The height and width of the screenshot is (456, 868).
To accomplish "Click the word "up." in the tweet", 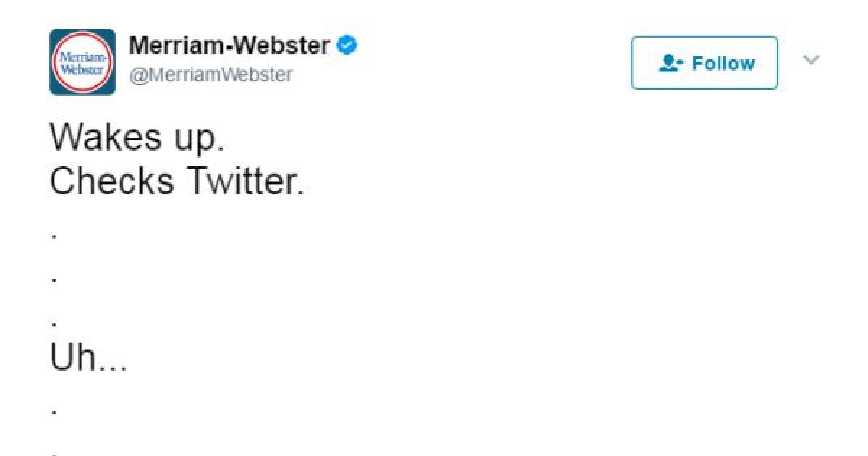I will [x=197, y=138].
